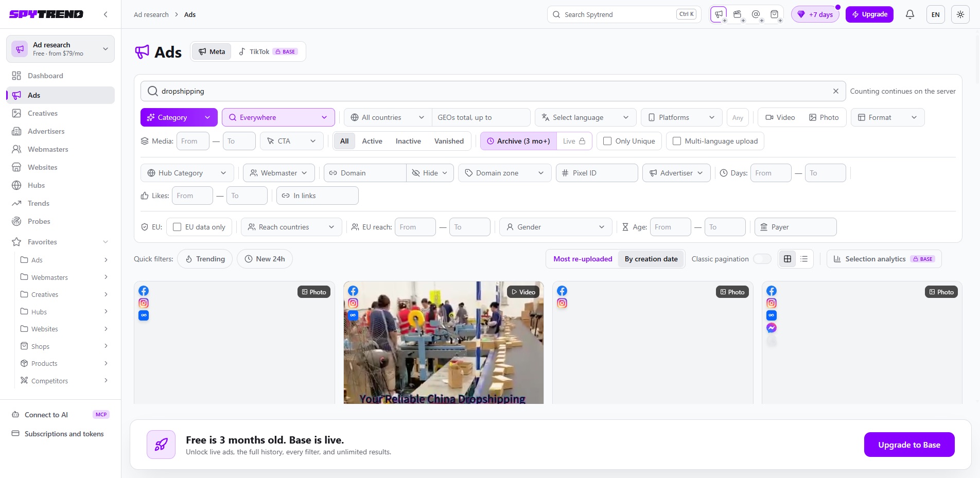The width and height of the screenshot is (980, 478).
Task: Sort by Most re-uploaded
Action: [583, 259]
